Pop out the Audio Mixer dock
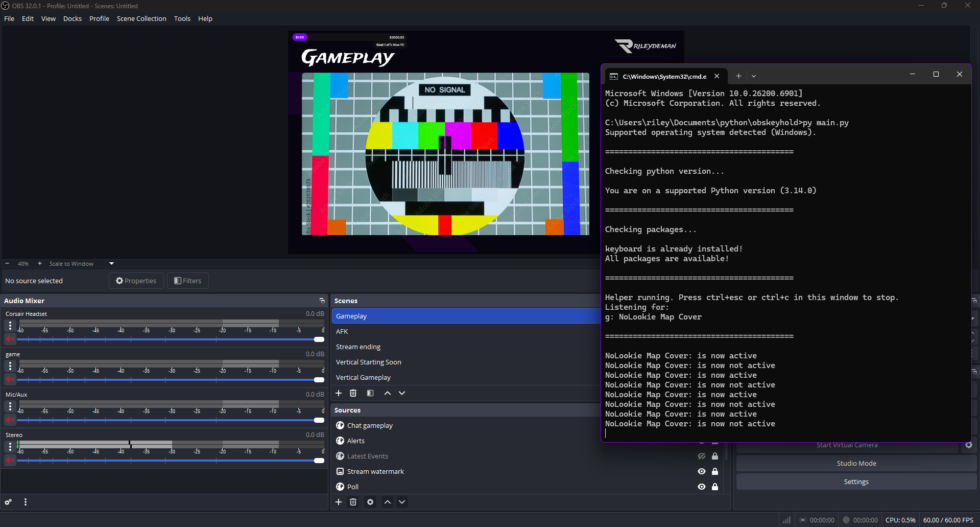 tap(322, 301)
